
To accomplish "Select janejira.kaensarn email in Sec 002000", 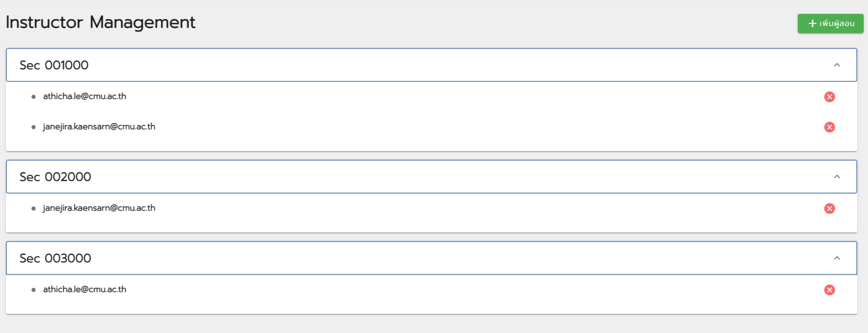I will pyautogui.click(x=99, y=208).
